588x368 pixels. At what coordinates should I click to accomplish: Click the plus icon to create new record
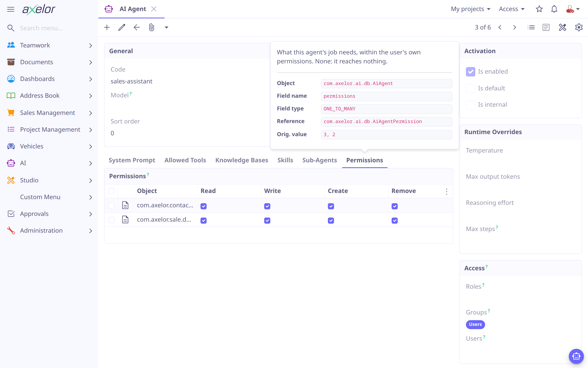pos(107,27)
